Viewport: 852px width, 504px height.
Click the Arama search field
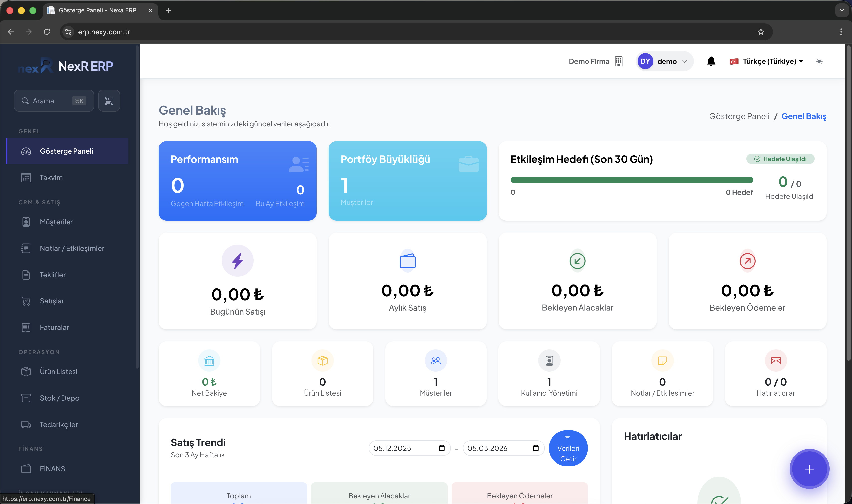[x=48, y=101]
